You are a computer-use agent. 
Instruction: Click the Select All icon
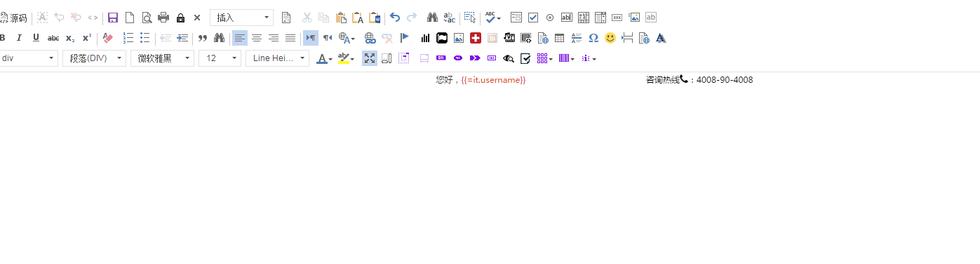point(469,18)
